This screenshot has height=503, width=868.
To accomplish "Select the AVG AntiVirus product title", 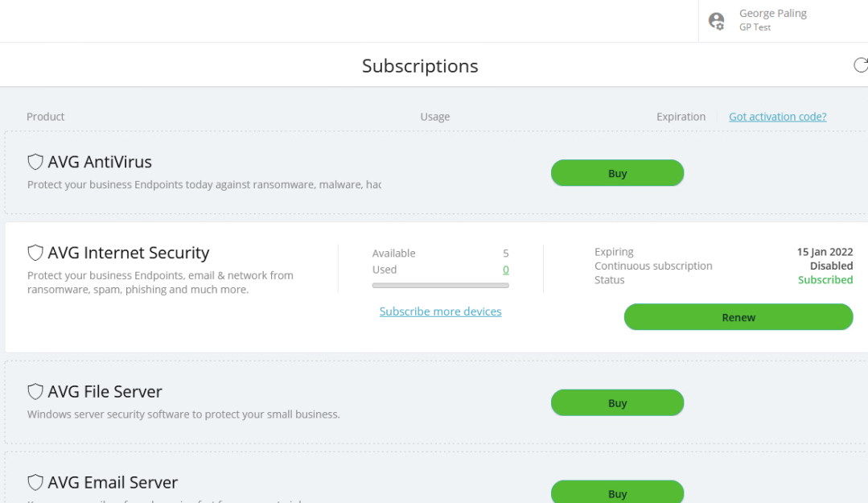I will [100, 162].
